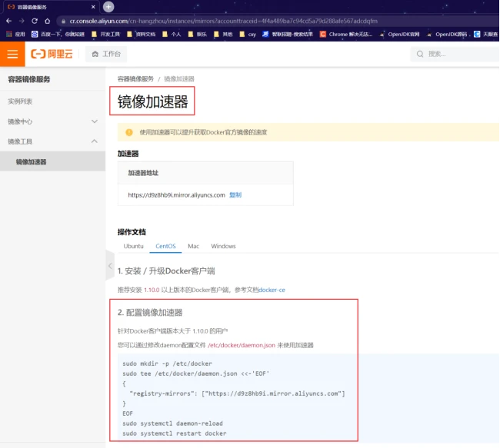Image resolution: width=500 pixels, height=448 pixels.
Task: Click the 'sudo systemctl restart docker' line
Action: (x=175, y=433)
